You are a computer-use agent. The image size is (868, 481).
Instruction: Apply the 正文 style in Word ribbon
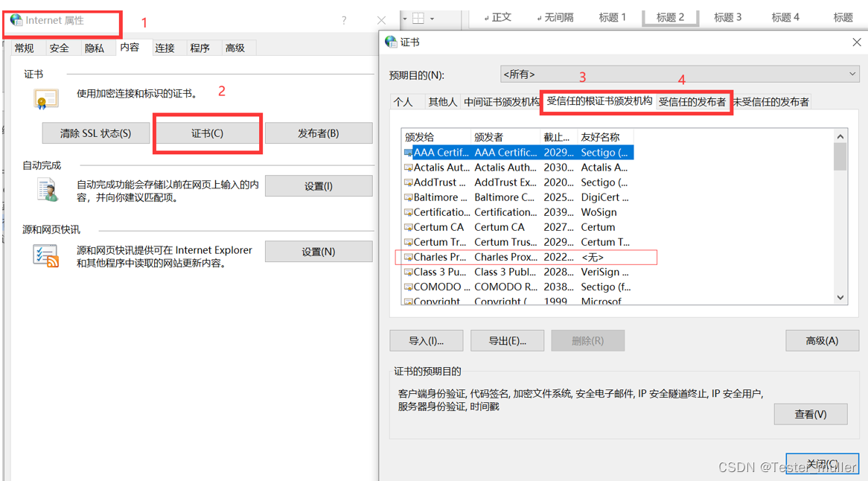pos(498,17)
